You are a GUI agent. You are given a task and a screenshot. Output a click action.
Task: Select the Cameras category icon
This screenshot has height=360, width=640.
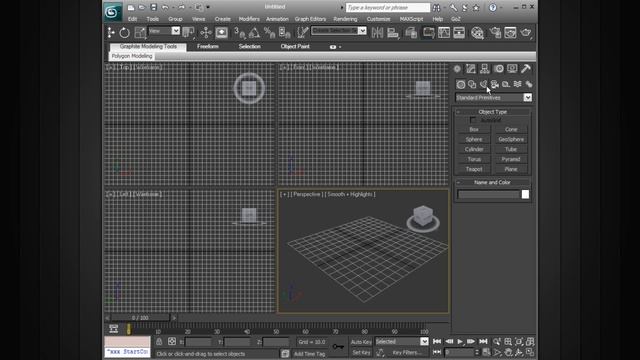495,84
